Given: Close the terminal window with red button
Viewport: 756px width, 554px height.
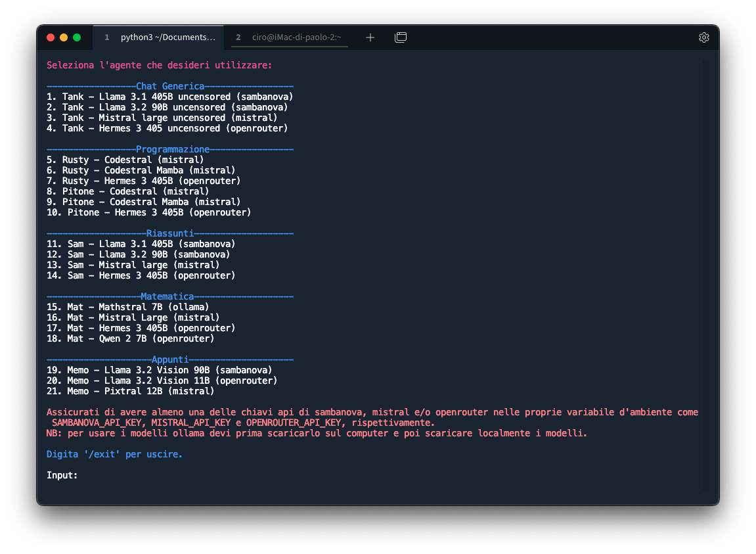Looking at the screenshot, I should coord(51,37).
